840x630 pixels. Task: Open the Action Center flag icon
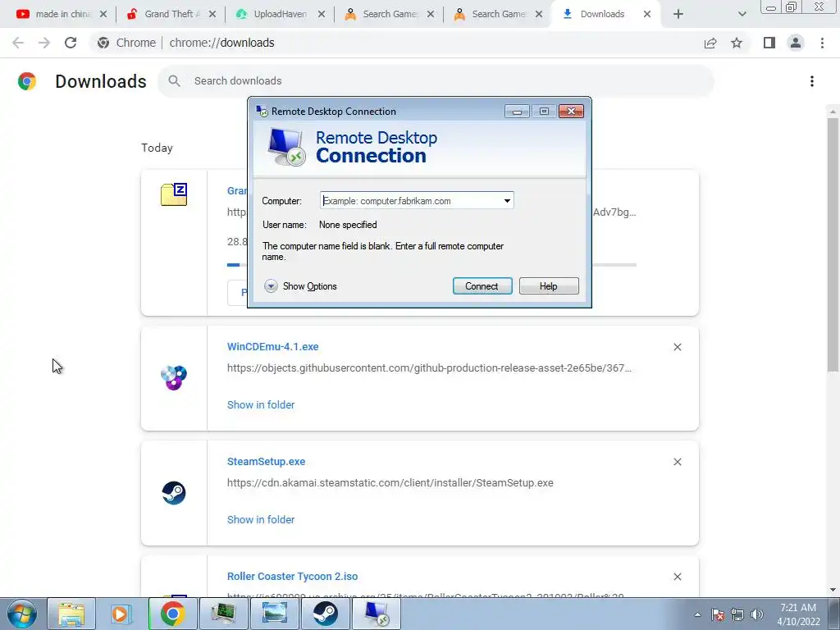[x=718, y=614]
